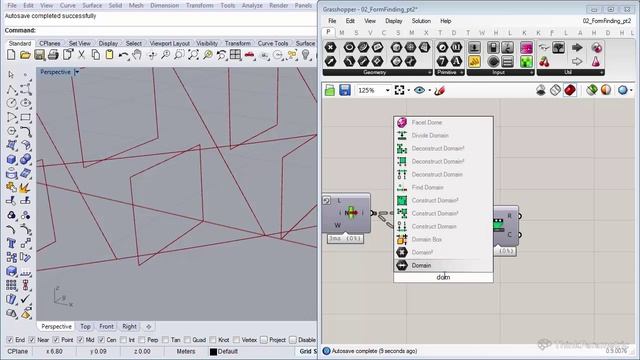The image size is (640, 360).
Task: Zoom extents on Grasshopper canvas
Action: click(x=400, y=90)
